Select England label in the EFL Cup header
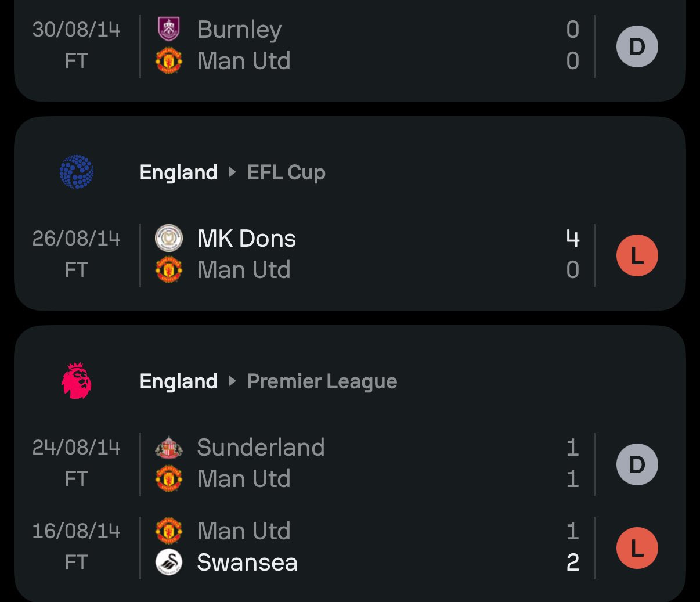This screenshot has width=700, height=602. pos(179,172)
